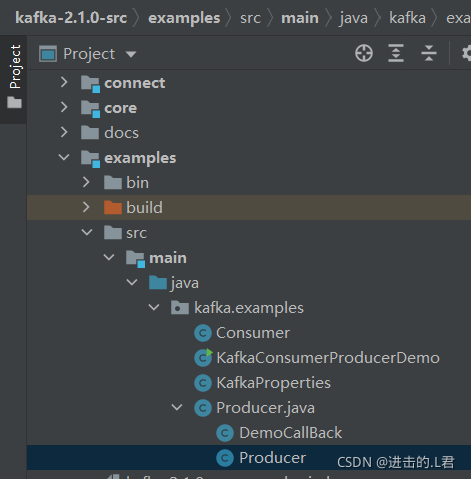Viewport: 471px width, 479px height.
Task: Expand the docs folder
Action: (x=64, y=132)
